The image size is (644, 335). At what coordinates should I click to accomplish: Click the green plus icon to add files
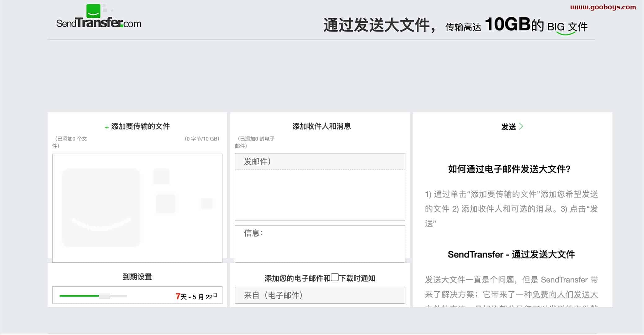(x=107, y=127)
